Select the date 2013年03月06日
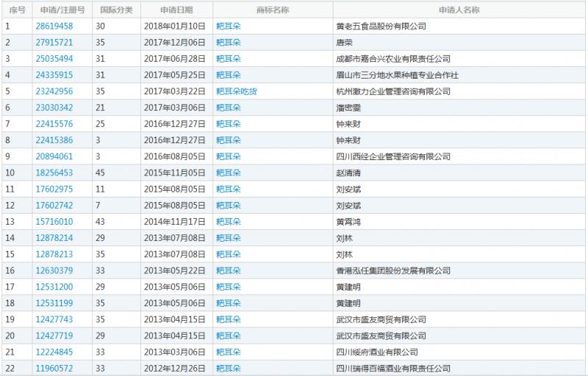588x376 pixels. pyautogui.click(x=175, y=352)
